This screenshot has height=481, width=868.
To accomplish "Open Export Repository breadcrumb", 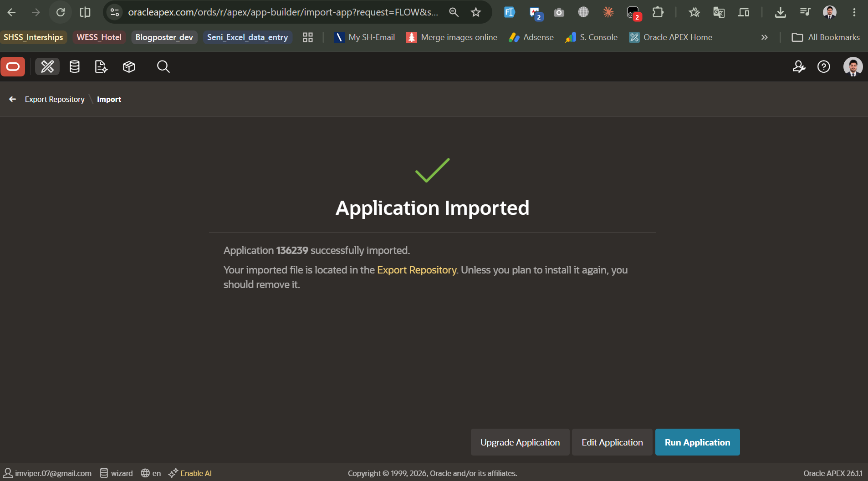I will click(x=55, y=99).
